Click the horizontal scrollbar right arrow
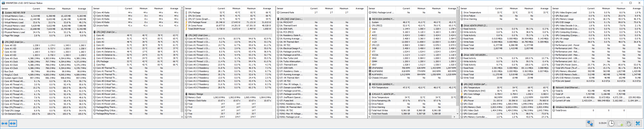 click(454, 117)
